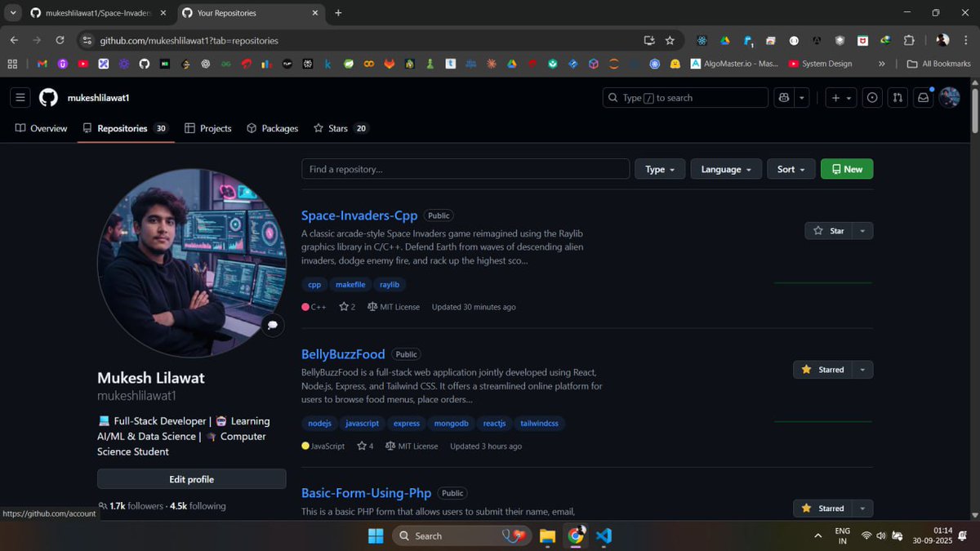Screen dimensions: 980x551
Task: Open the 1.7k followers link
Action: [x=131, y=506]
